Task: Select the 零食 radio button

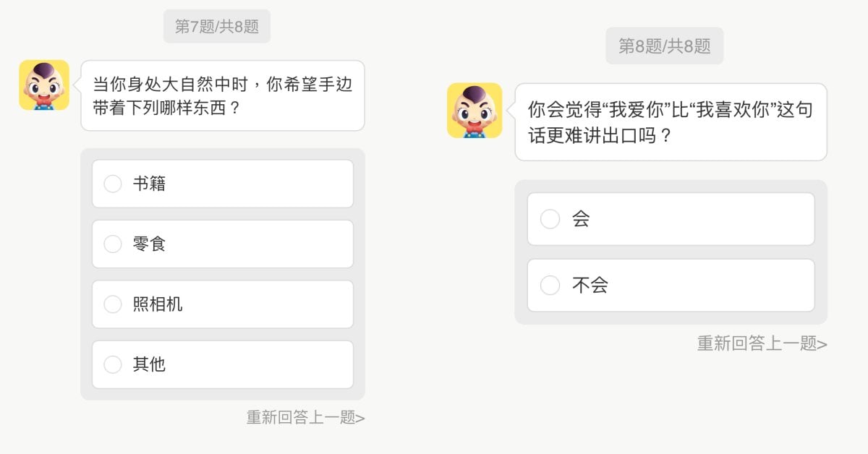Action: pyautogui.click(x=113, y=244)
